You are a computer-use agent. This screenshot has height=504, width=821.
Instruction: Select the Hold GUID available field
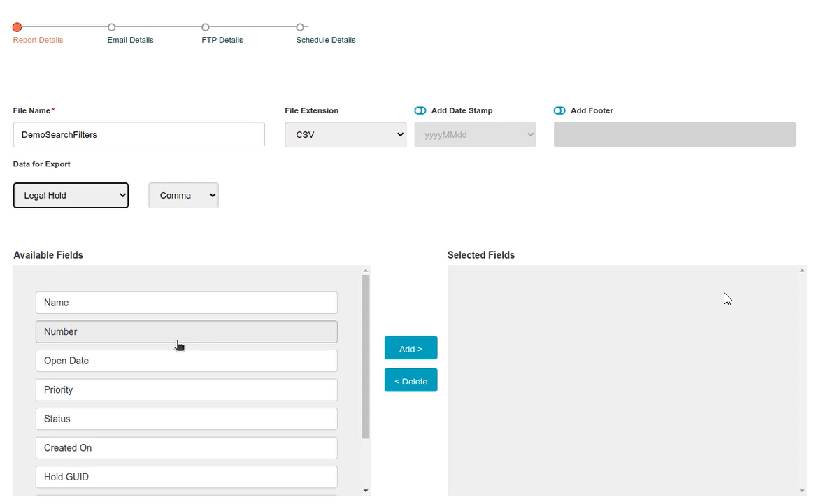pyautogui.click(x=187, y=477)
